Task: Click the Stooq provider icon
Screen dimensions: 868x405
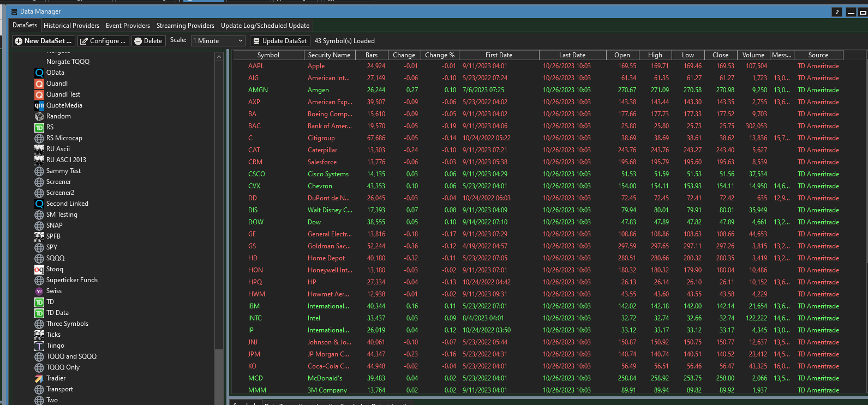Action: click(39, 269)
